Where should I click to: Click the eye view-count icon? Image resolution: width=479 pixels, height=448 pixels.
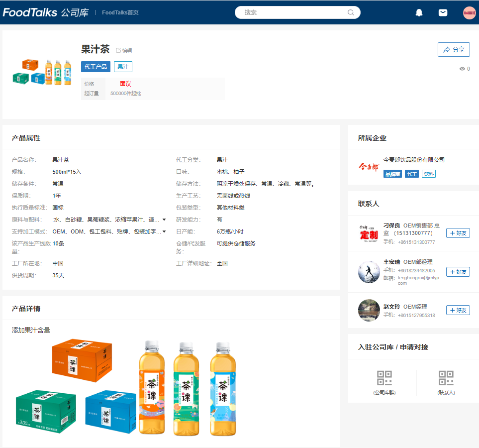(x=462, y=69)
